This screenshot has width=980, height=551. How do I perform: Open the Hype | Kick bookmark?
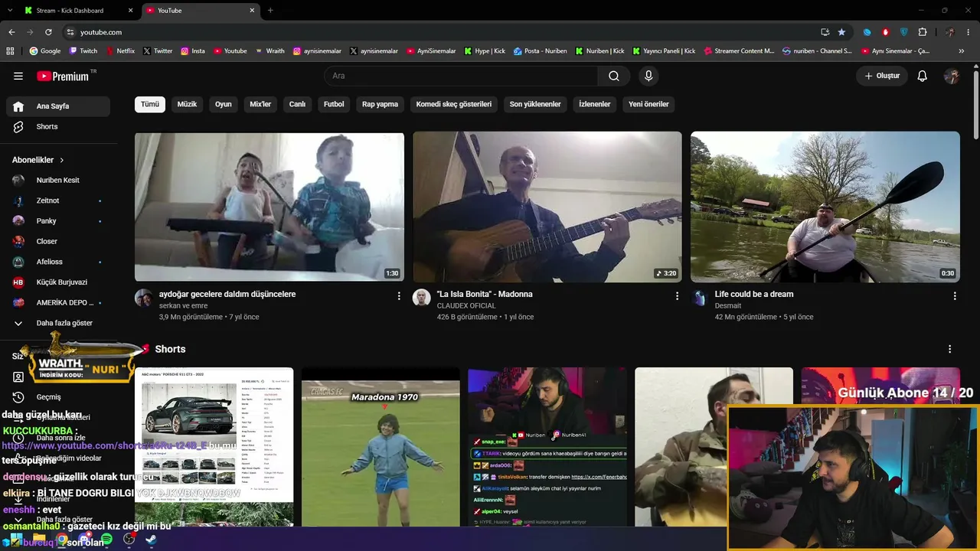[x=484, y=51]
